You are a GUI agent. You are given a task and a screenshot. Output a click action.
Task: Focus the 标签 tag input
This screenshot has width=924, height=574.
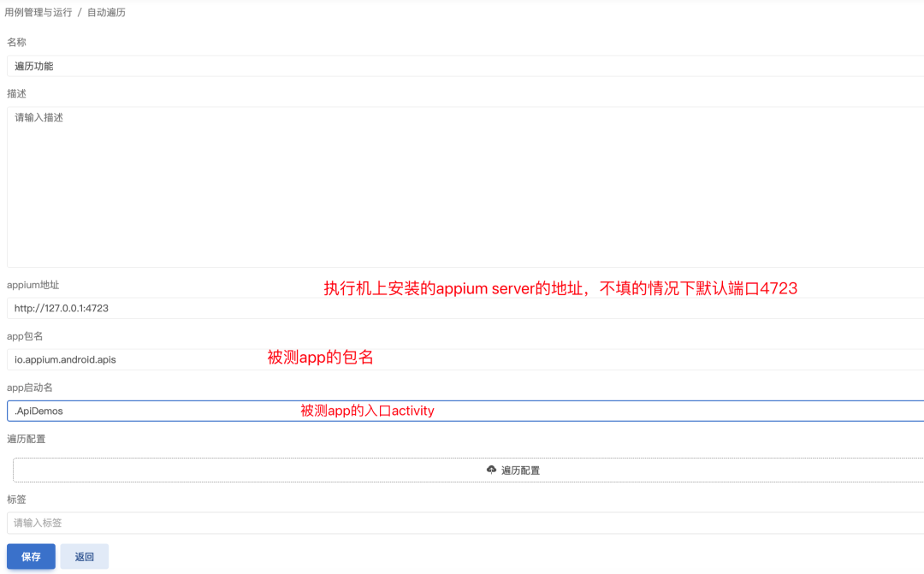[465, 523]
